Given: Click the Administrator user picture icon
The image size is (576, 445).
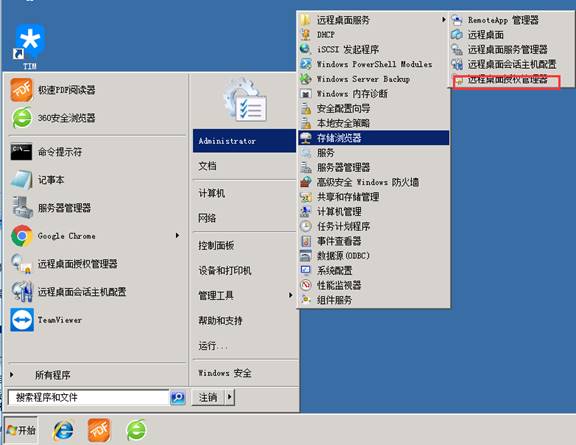Looking at the screenshot, I should click(x=245, y=100).
